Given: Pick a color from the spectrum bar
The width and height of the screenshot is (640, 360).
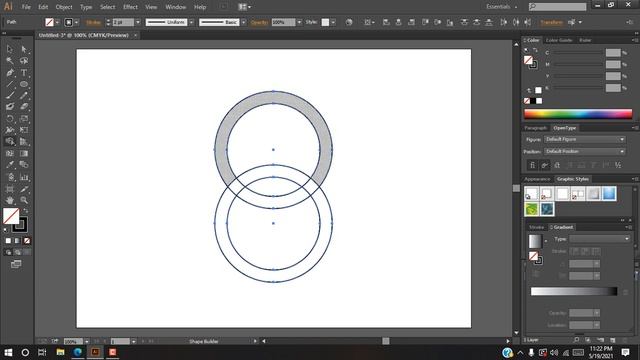Looking at the screenshot, I should pos(578,114).
